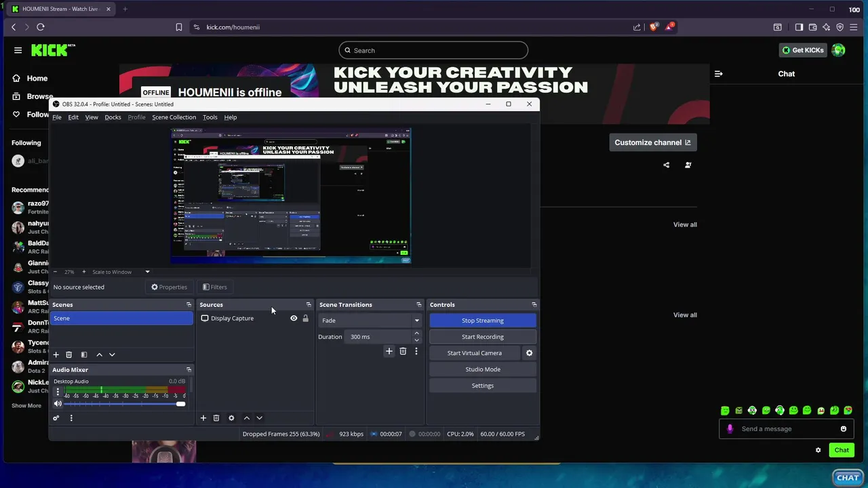This screenshot has width=868, height=488.
Task: Open OBS File menu
Action: tap(57, 117)
